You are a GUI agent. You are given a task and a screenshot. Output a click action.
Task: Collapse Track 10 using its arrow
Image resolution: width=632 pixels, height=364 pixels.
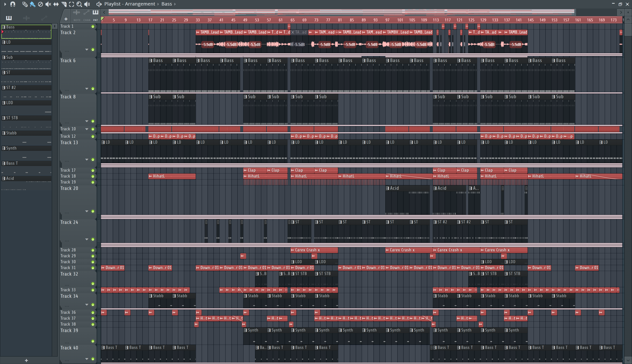click(x=87, y=129)
